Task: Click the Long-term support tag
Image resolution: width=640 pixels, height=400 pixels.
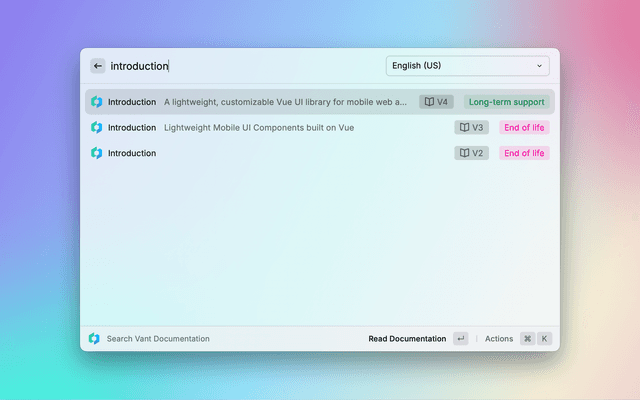Action: [507, 102]
